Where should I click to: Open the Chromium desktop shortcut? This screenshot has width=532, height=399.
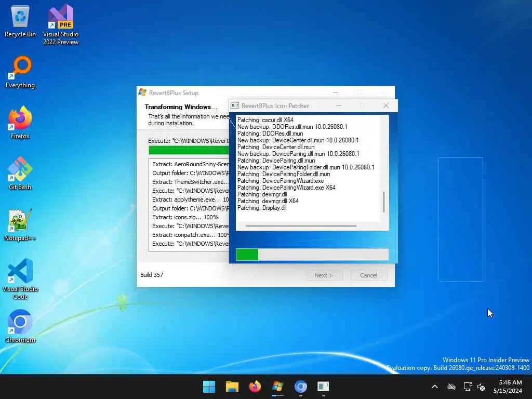(x=20, y=326)
